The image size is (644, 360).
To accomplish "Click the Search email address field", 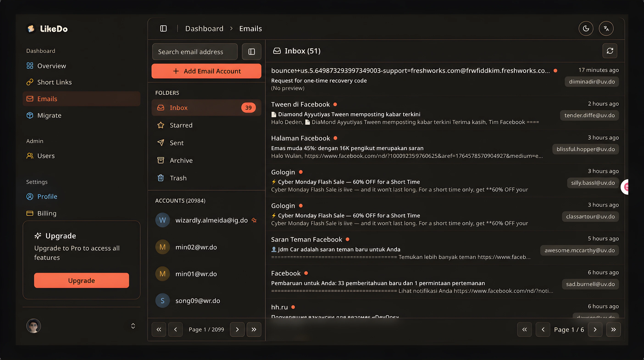I will click(x=195, y=51).
